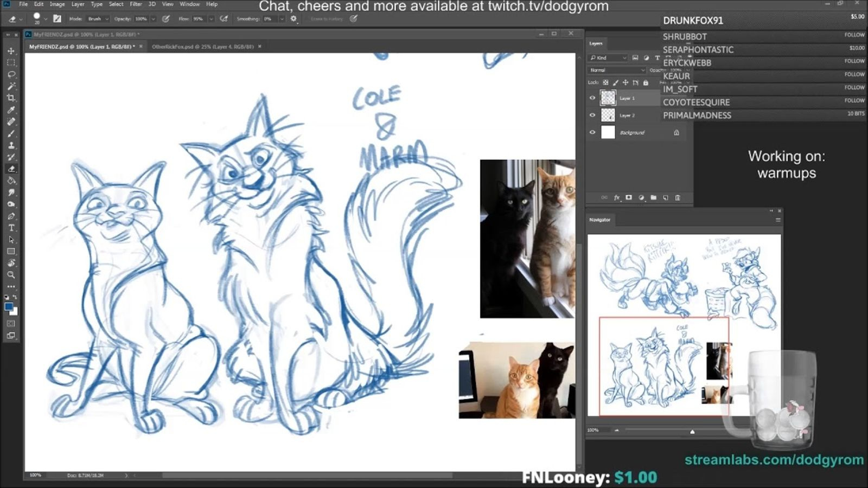Activate the Zoom magnifier tool
This screenshot has width=868, height=488.
click(x=11, y=275)
